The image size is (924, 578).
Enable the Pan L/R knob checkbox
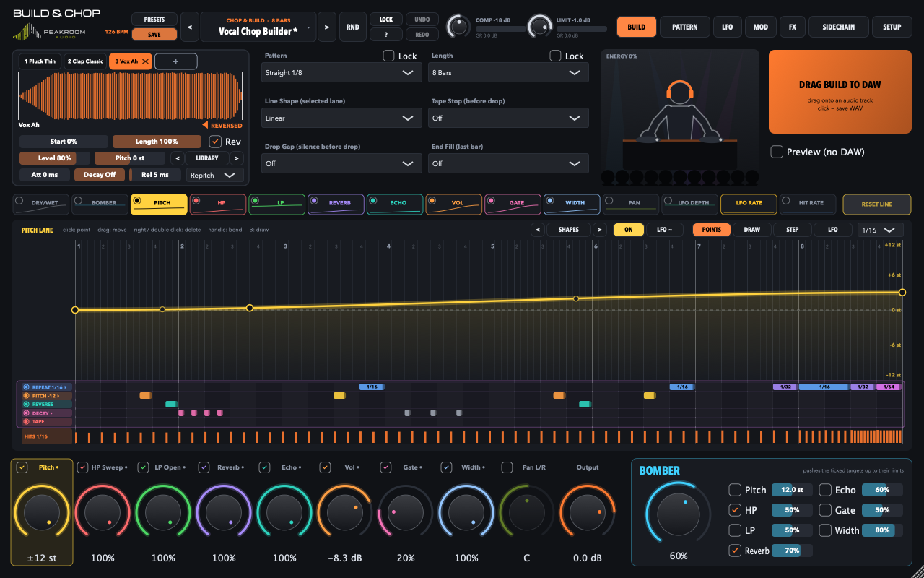coord(507,467)
